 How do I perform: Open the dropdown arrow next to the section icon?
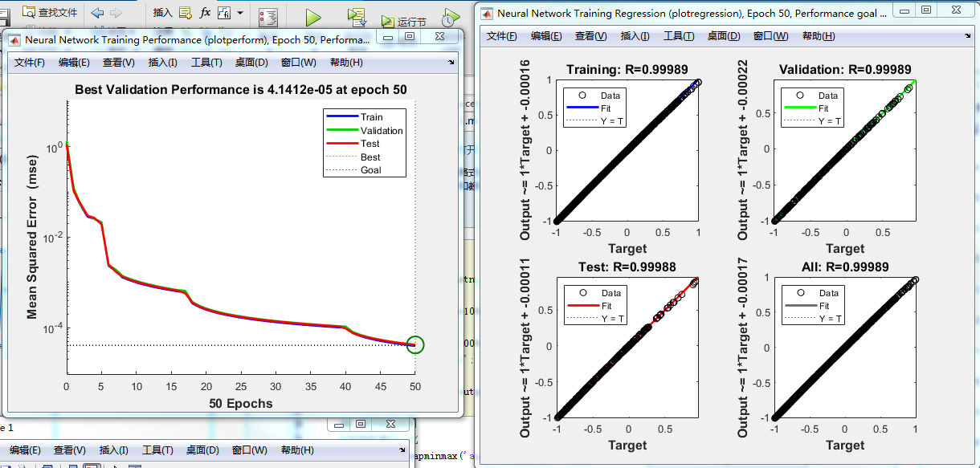tap(239, 12)
